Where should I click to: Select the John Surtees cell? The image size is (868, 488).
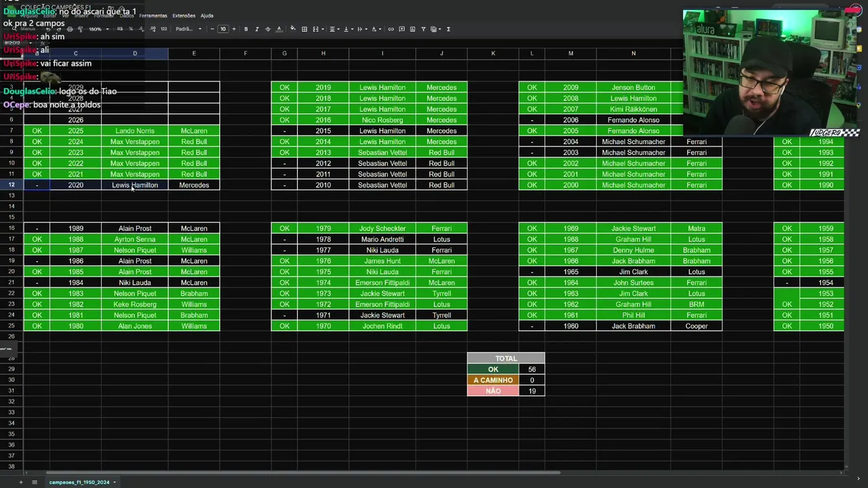(633, 283)
